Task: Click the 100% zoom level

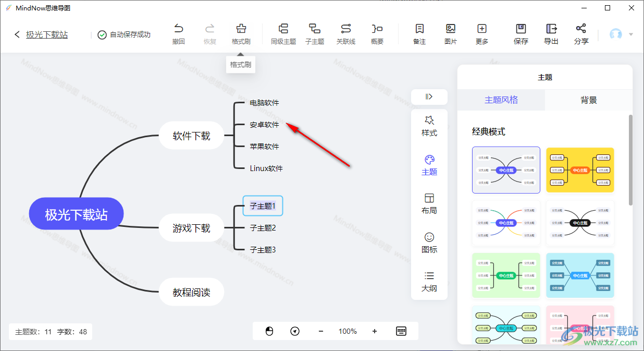Action: point(348,331)
